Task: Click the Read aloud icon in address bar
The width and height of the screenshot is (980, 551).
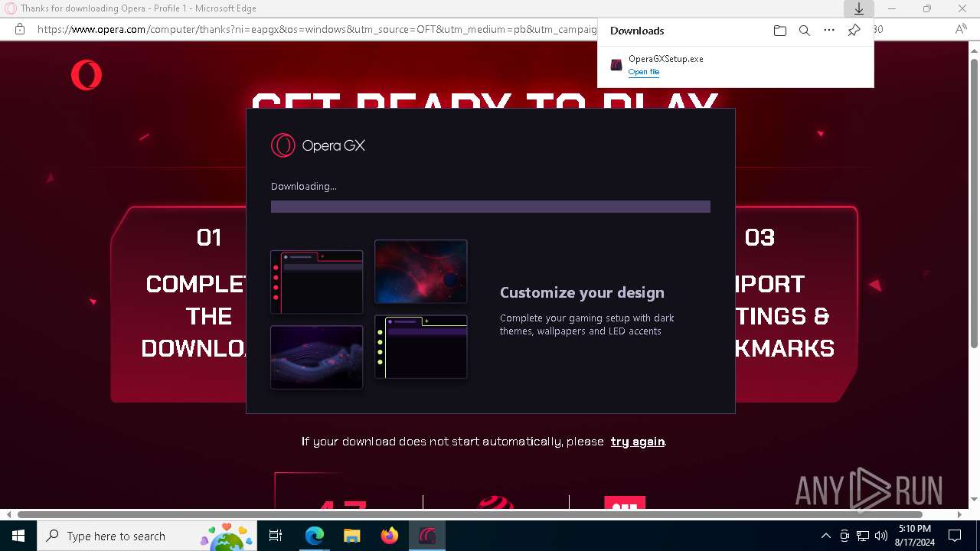Action: pyautogui.click(x=961, y=30)
